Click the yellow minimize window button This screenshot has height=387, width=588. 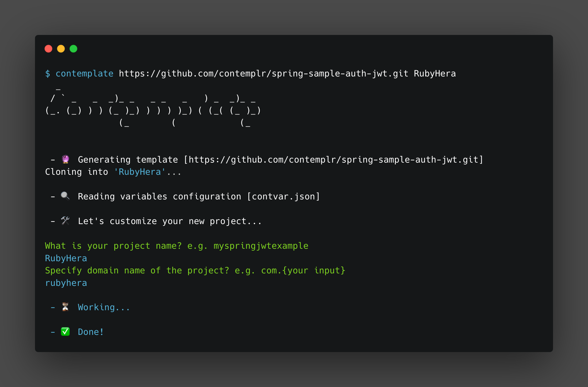61,49
